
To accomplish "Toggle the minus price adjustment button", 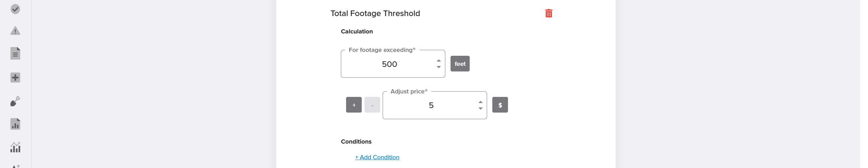I will pos(372,105).
